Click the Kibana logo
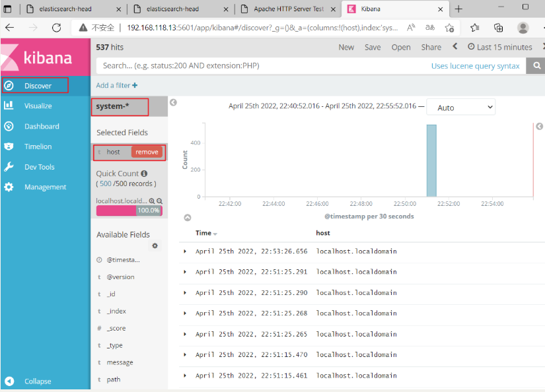Viewport: 545px width, 392px height. [45, 57]
